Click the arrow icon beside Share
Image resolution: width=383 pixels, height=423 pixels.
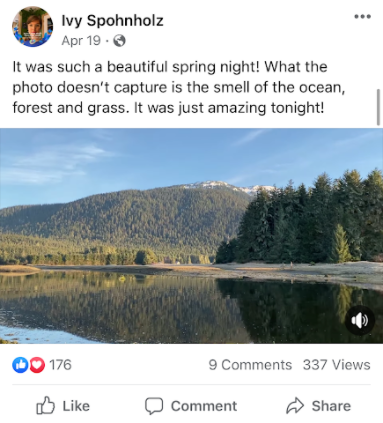coord(295,406)
